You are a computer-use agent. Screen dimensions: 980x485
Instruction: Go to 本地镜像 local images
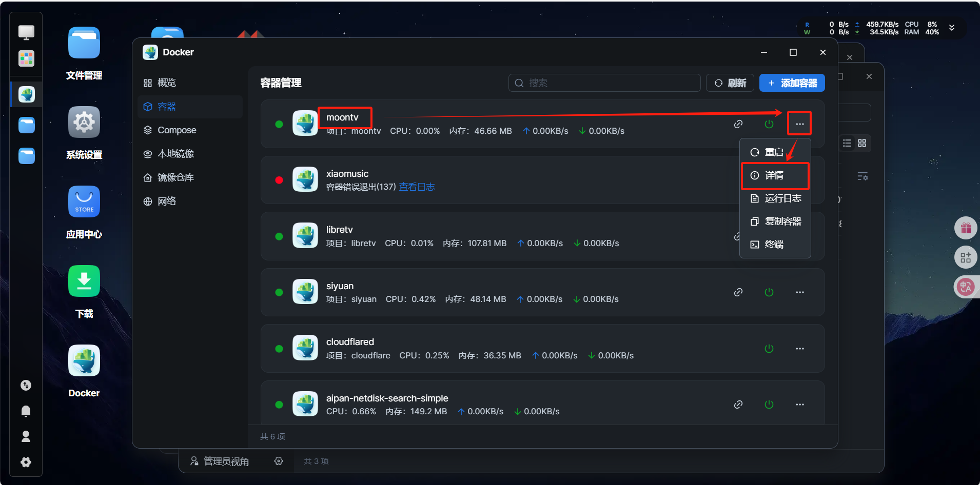coord(190,154)
